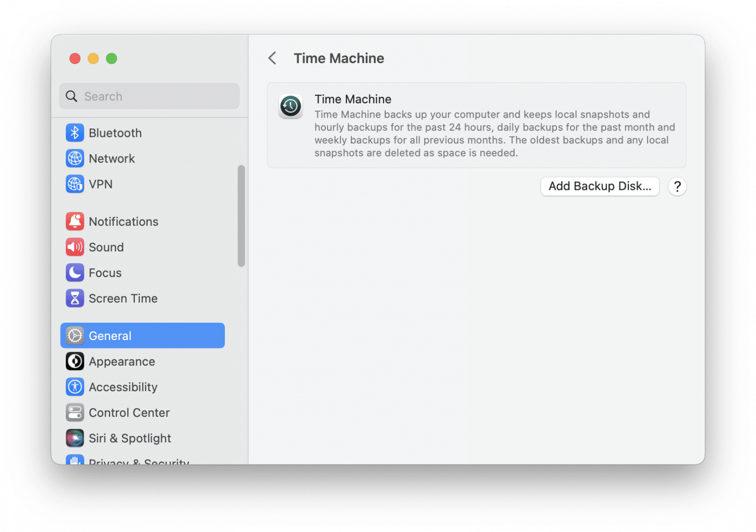
Task: Open the Screen Time label
Action: click(123, 299)
